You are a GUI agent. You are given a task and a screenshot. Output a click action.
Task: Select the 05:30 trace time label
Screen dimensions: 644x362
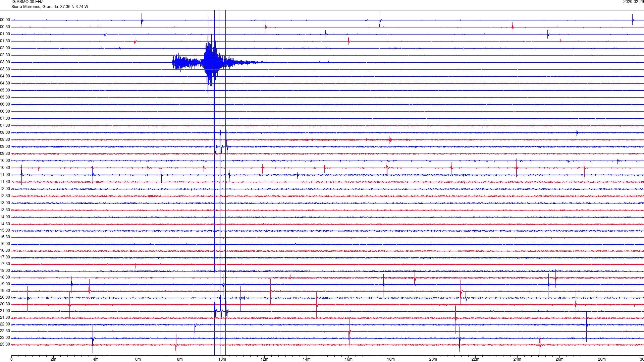(x=5, y=98)
